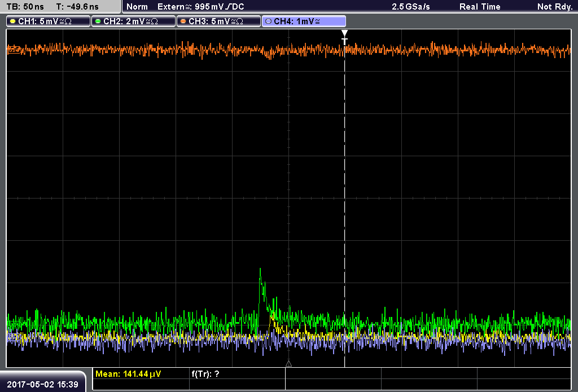This screenshot has width=578, height=392.
Task: Click the 2.5 GSa/s sample rate readout
Action: (411, 7)
